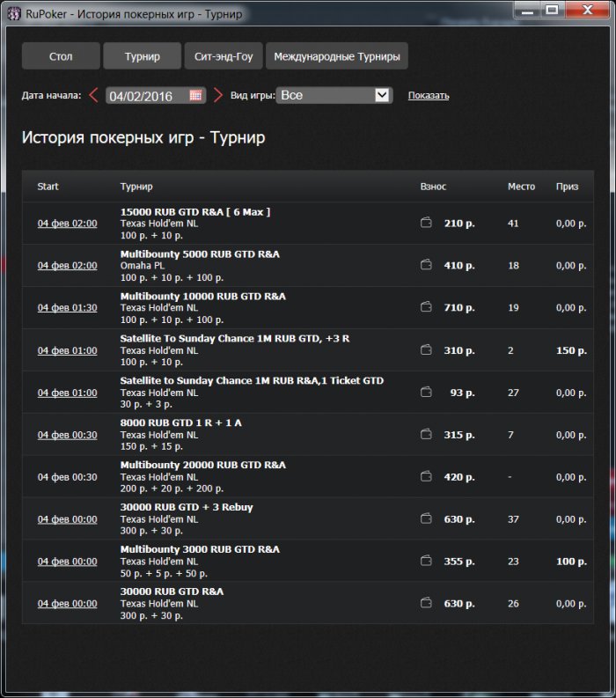Click wallet icon in 15000 RUB GTD row
616x698 pixels.
(427, 224)
